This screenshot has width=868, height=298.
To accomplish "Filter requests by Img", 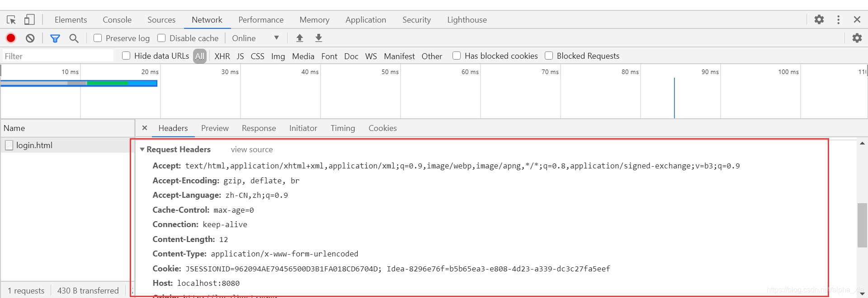I will [x=278, y=56].
